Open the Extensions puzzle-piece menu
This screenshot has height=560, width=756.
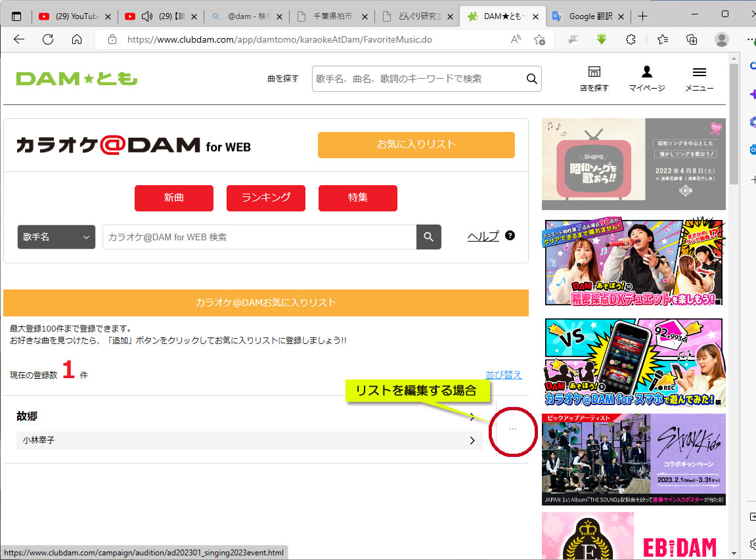[631, 39]
